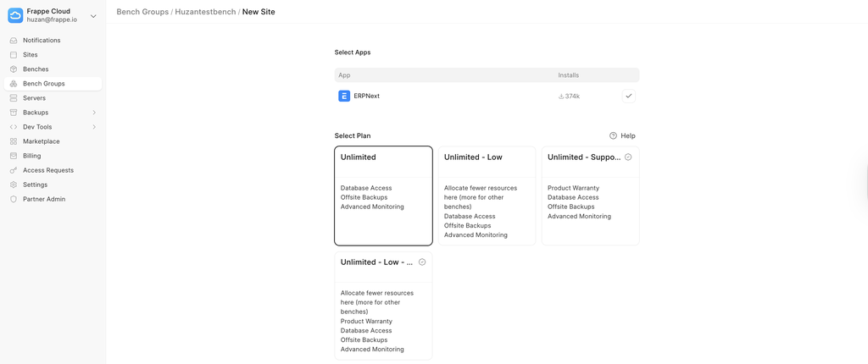Click the Partner Admin shield icon
The height and width of the screenshot is (364, 868).
(14, 199)
